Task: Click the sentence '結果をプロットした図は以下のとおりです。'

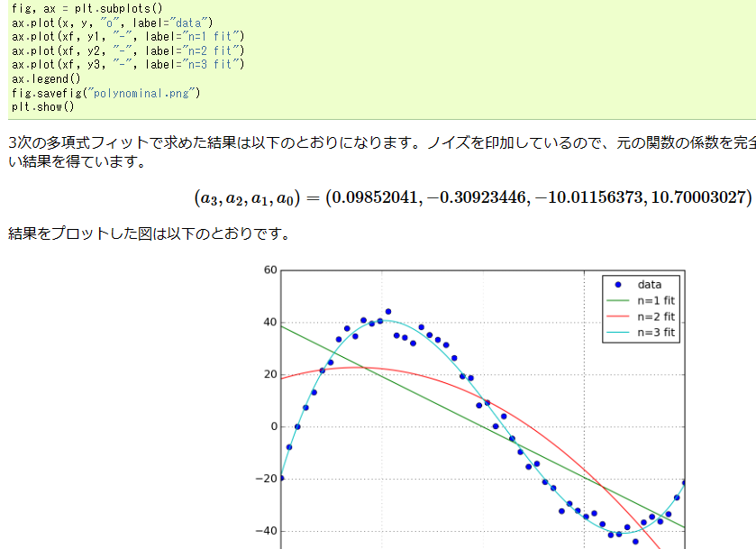Action: [150, 233]
